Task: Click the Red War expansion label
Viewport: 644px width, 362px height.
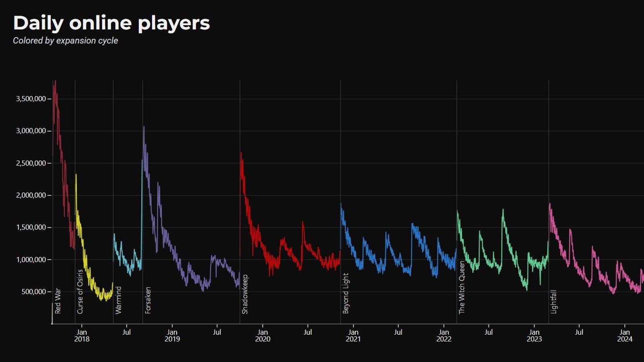Action: (58, 301)
